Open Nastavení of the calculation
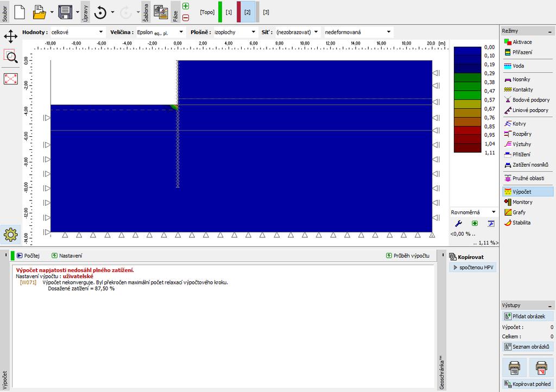556x392 pixels. point(67,256)
